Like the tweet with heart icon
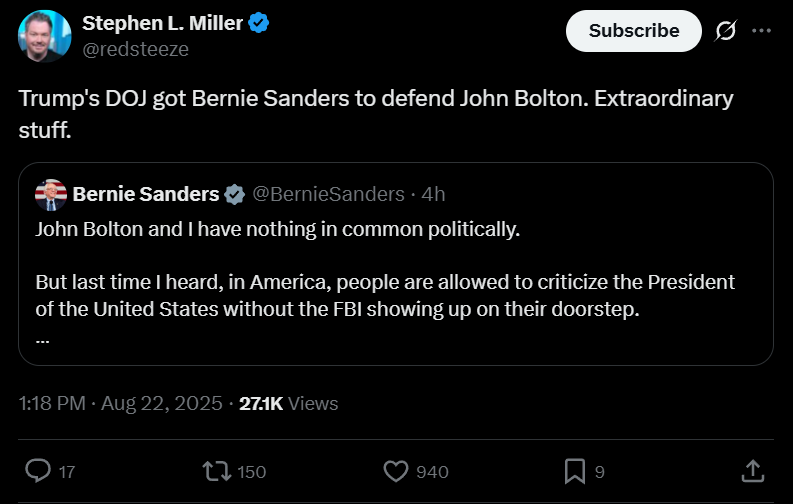This screenshot has width=793, height=504. coord(397,470)
